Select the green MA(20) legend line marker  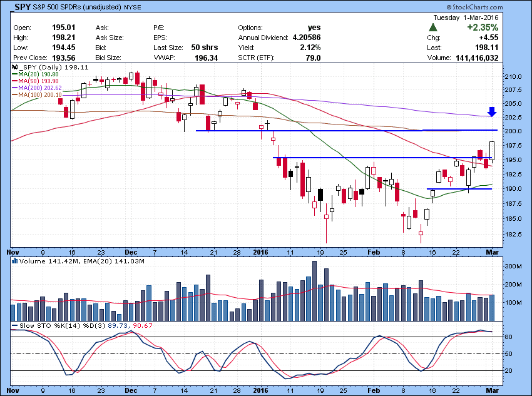coord(15,74)
